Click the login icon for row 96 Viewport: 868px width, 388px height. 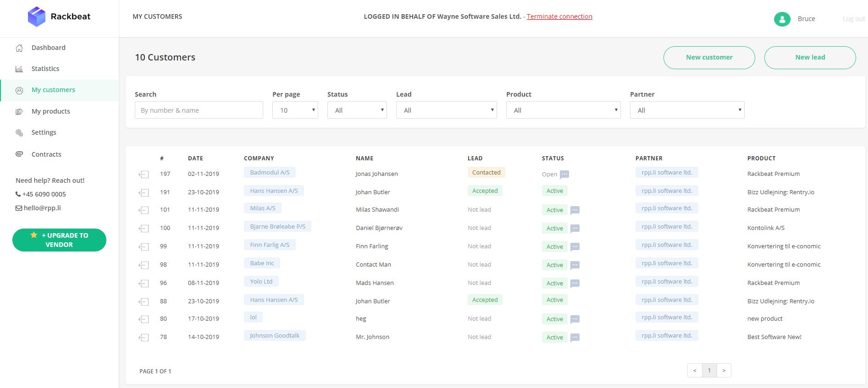pos(144,283)
